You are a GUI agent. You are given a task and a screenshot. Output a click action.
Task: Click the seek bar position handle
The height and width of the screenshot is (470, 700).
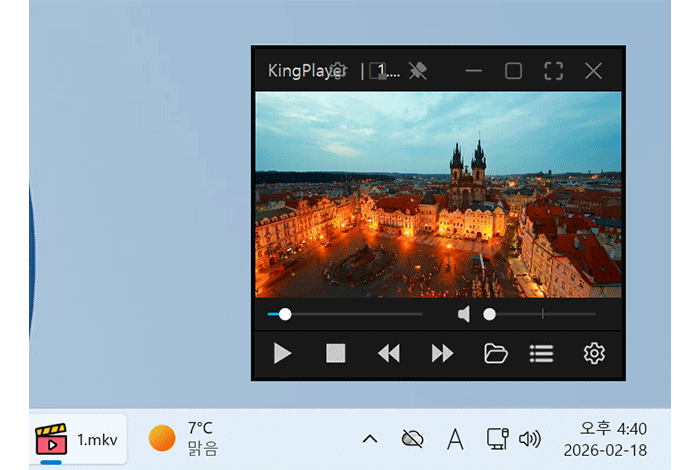point(285,314)
